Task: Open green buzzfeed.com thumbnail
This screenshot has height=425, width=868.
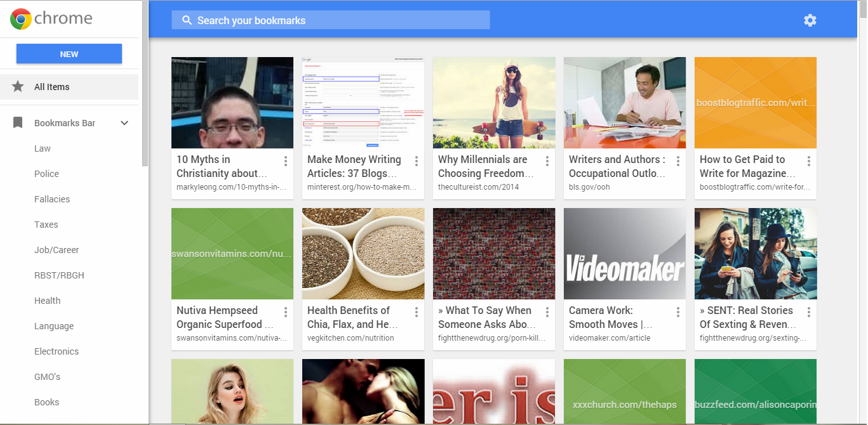Action: click(756, 391)
